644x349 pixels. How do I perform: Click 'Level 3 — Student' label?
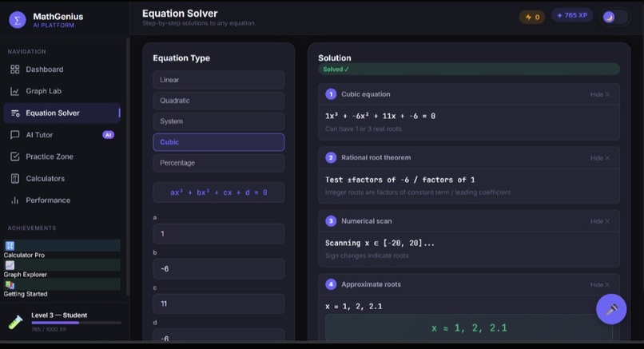coord(59,315)
